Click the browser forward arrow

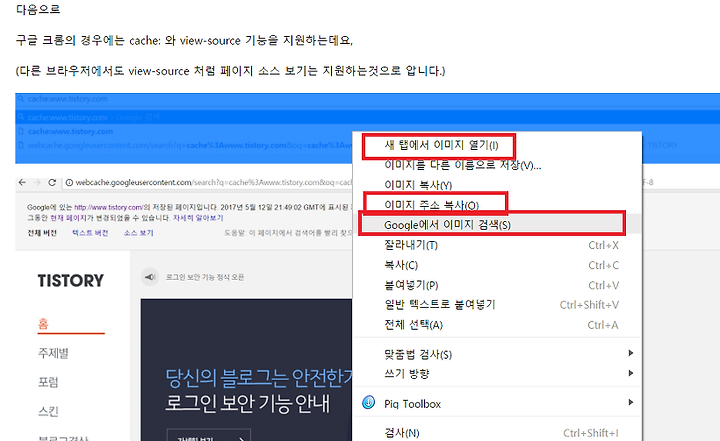pos(37,182)
